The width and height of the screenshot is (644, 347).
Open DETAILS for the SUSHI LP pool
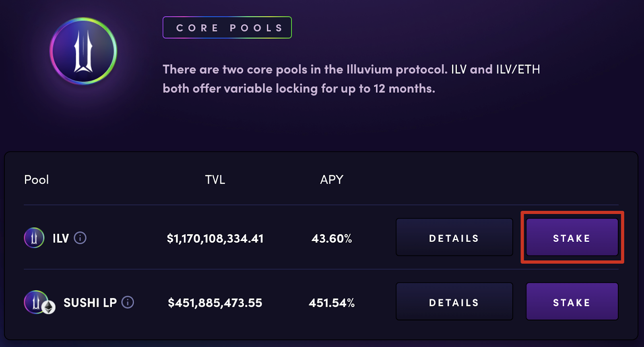454,301
